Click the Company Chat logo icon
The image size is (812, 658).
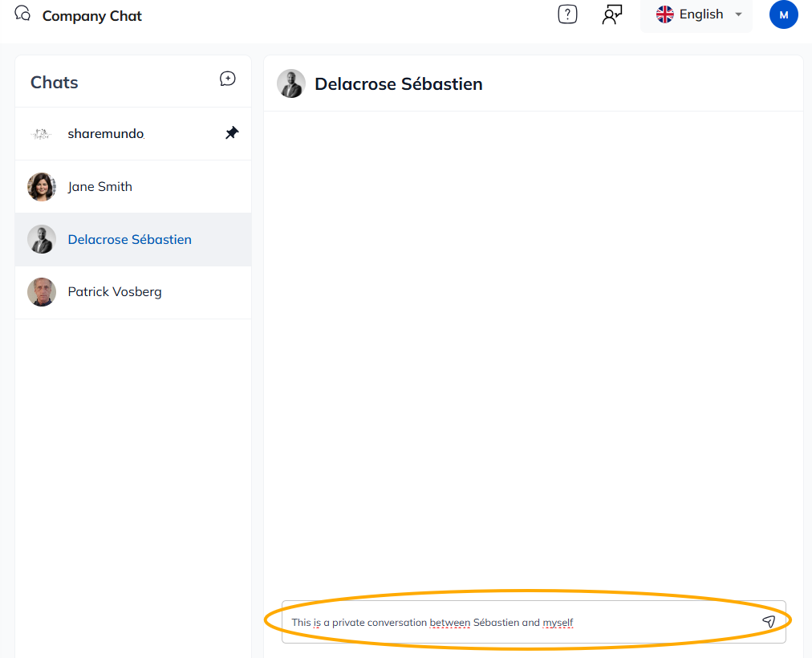22,14
